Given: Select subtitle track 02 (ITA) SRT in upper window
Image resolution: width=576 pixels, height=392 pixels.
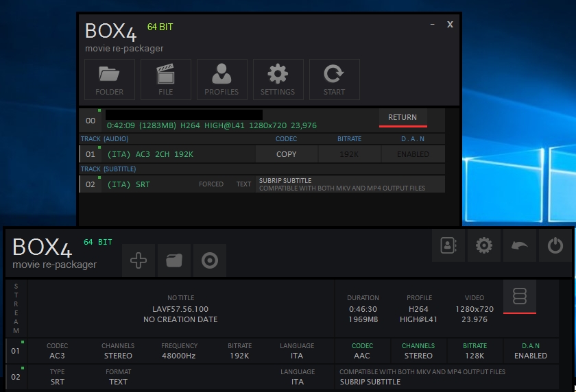Looking at the screenshot, I should coord(129,184).
